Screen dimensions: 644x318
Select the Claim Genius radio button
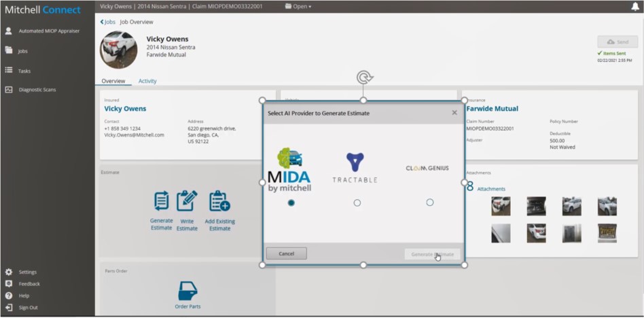point(429,202)
